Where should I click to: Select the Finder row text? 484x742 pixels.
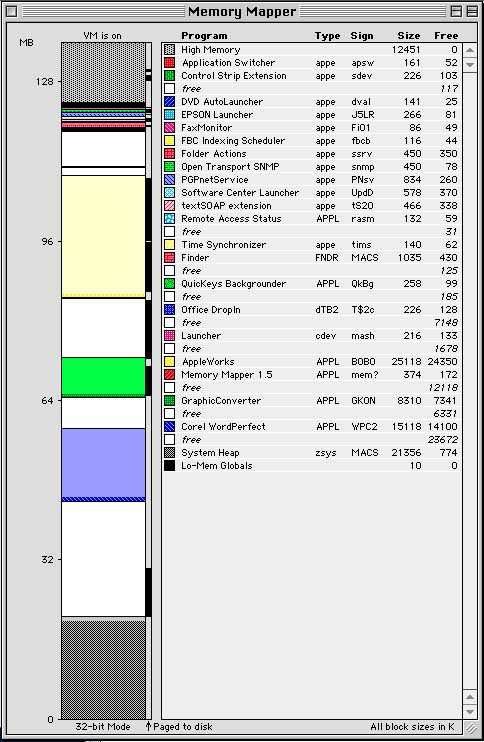point(195,258)
